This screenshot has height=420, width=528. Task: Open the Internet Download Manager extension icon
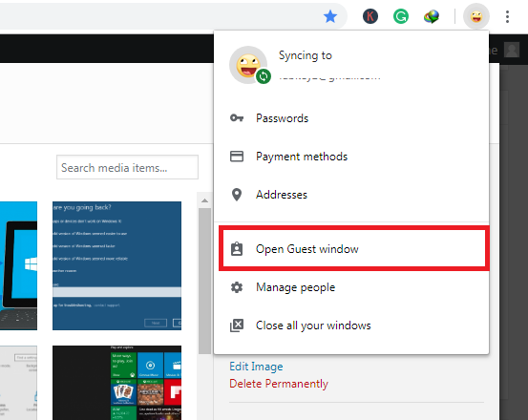tap(432, 16)
